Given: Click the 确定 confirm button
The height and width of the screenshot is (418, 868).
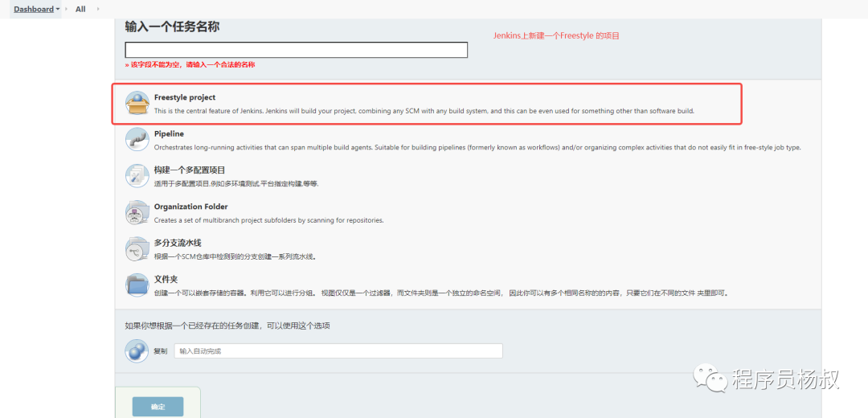Looking at the screenshot, I should (158, 407).
